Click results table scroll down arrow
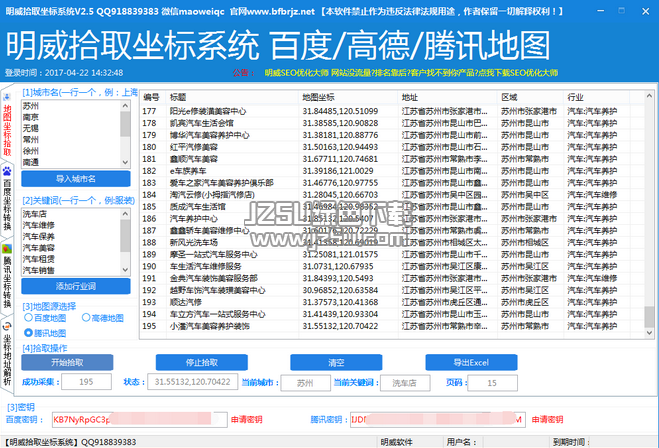The width and height of the screenshot is (659, 448). (649, 332)
